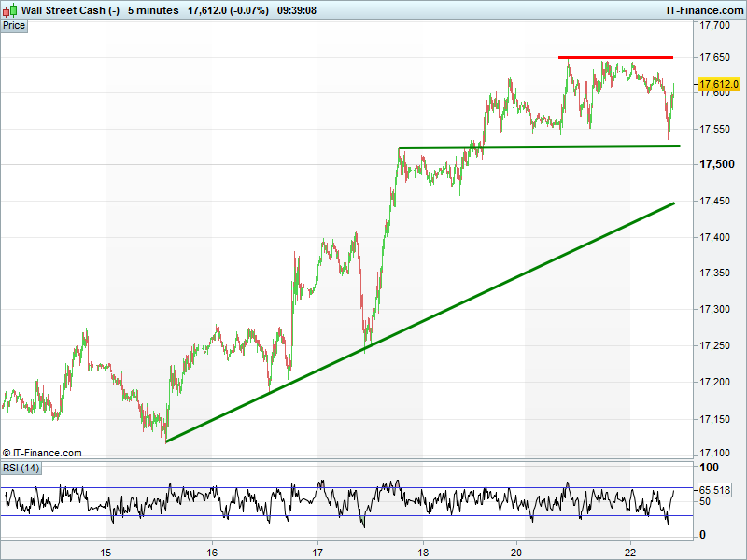Click the 17,700 price axis label

pyautogui.click(x=714, y=25)
